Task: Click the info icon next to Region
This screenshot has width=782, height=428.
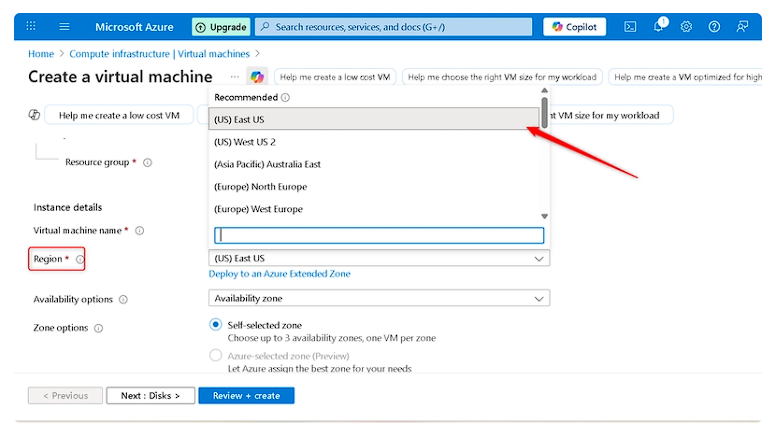Action: (80, 259)
